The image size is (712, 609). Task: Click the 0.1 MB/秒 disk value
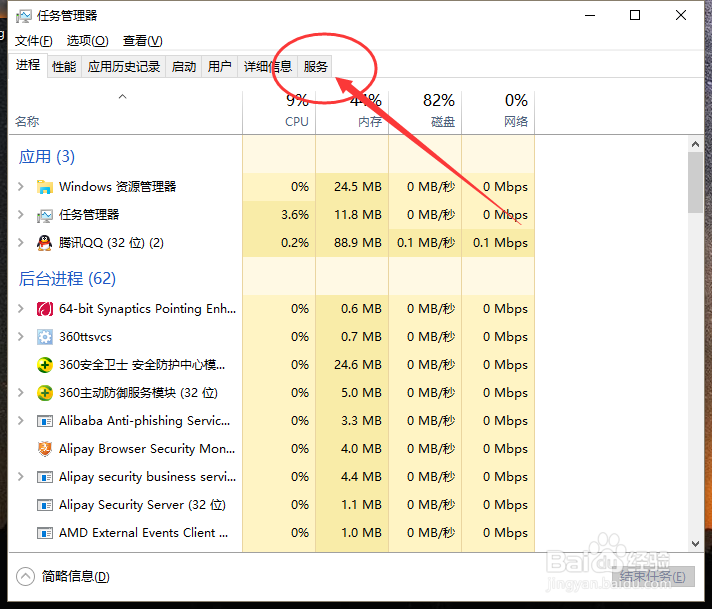point(426,243)
